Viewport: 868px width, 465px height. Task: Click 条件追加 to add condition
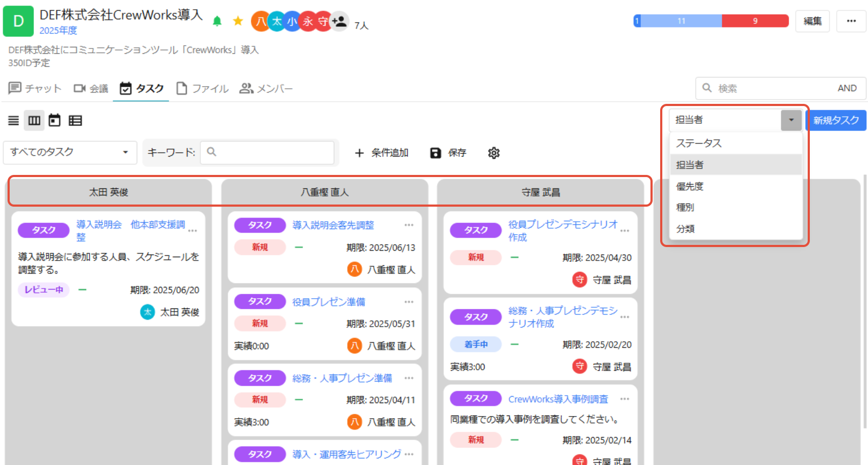coord(381,153)
